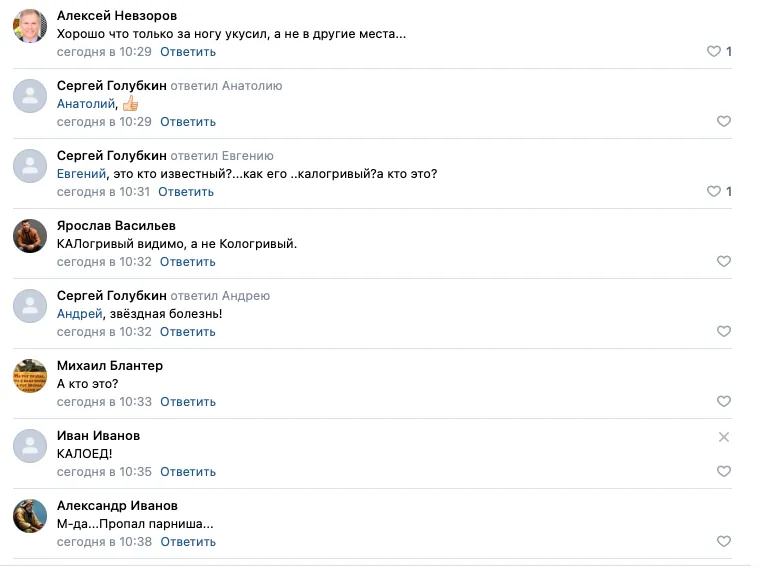Open Михаил Блантер's avatar image
This screenshot has height=567, width=762.
(x=30, y=376)
